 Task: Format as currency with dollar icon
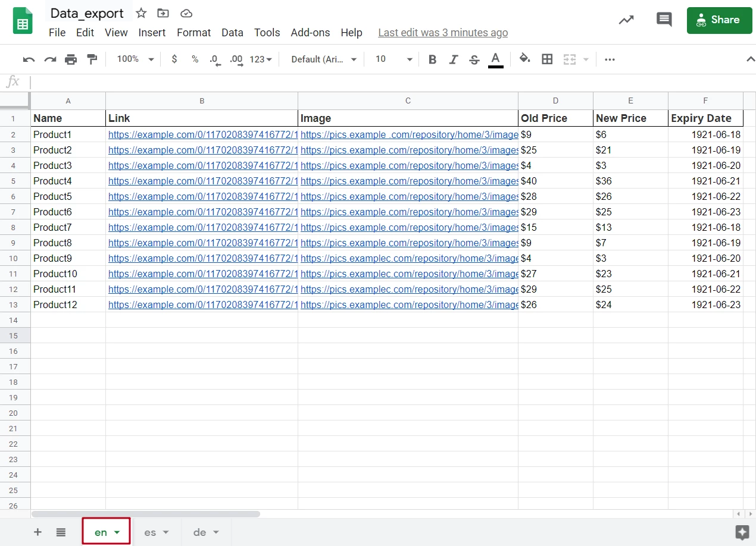pos(174,59)
